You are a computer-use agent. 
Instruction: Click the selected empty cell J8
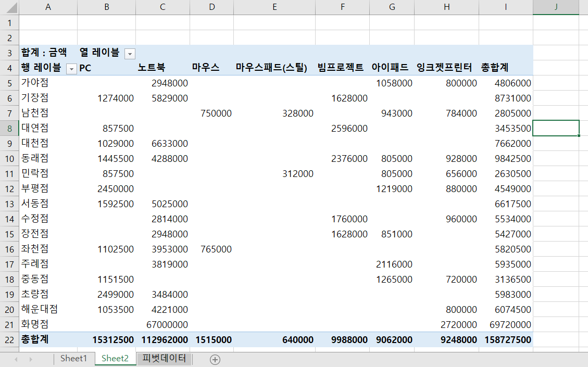point(556,128)
